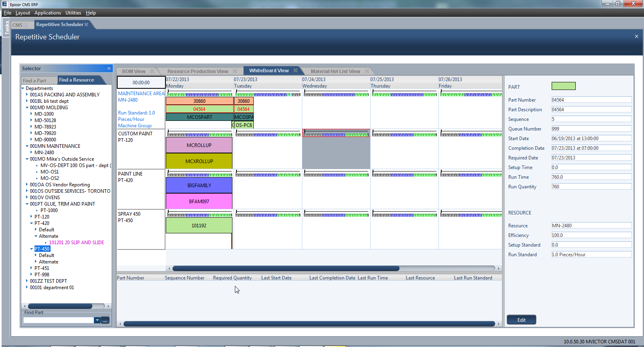The width and height of the screenshot is (644, 347).
Task: Close the Repetitive Scheduler header panel
Action: pos(636,37)
